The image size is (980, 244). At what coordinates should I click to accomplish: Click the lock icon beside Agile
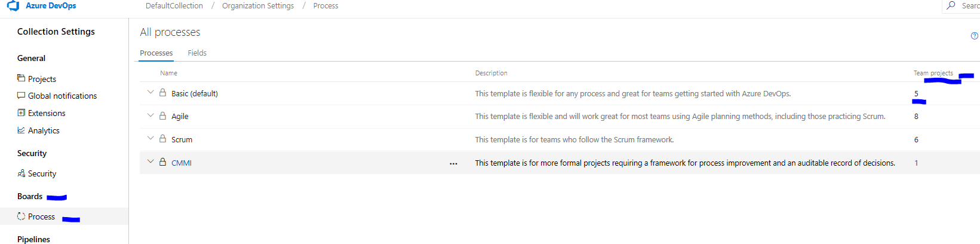(x=162, y=116)
